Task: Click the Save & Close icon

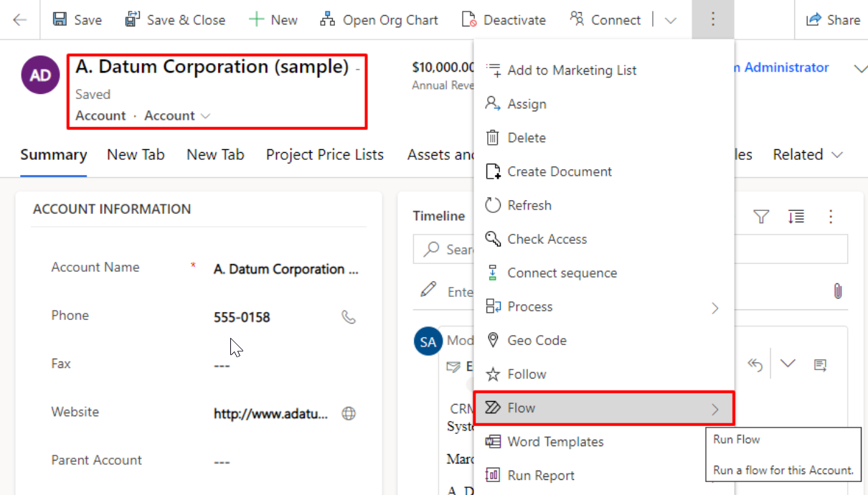Action: point(132,19)
